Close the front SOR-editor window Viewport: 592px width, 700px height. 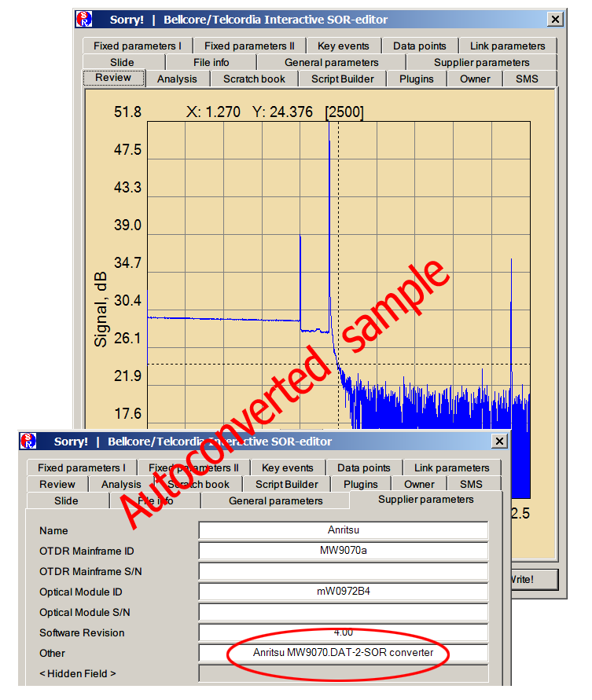(x=499, y=441)
